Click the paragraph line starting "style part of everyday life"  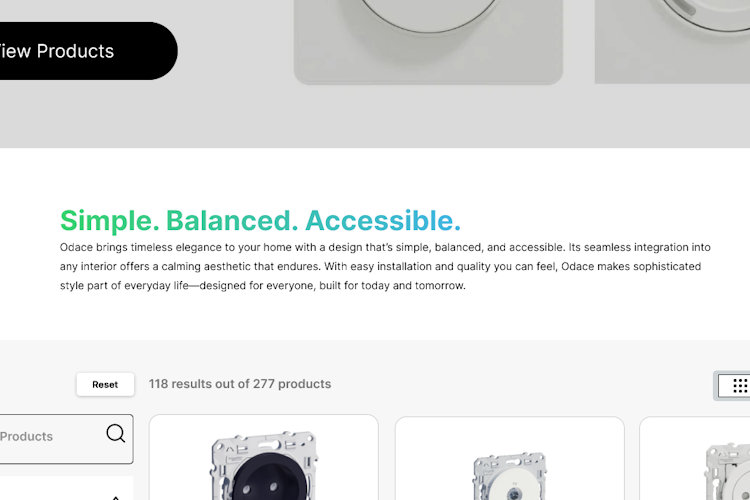pos(262,286)
